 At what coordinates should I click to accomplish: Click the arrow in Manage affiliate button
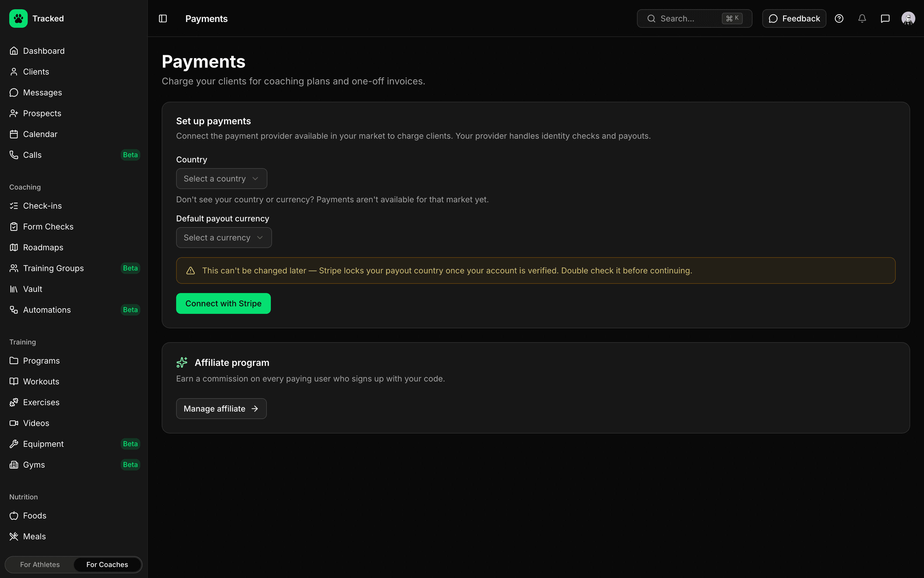point(255,409)
